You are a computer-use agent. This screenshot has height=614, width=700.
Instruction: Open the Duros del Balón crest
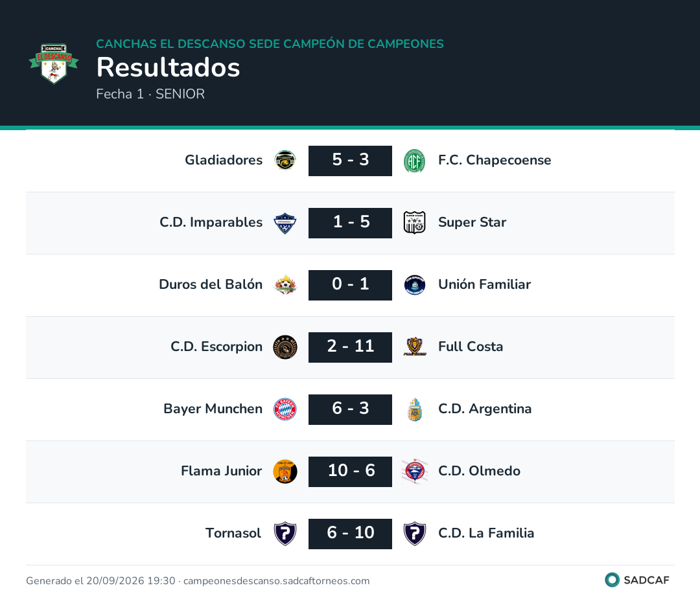(x=285, y=285)
